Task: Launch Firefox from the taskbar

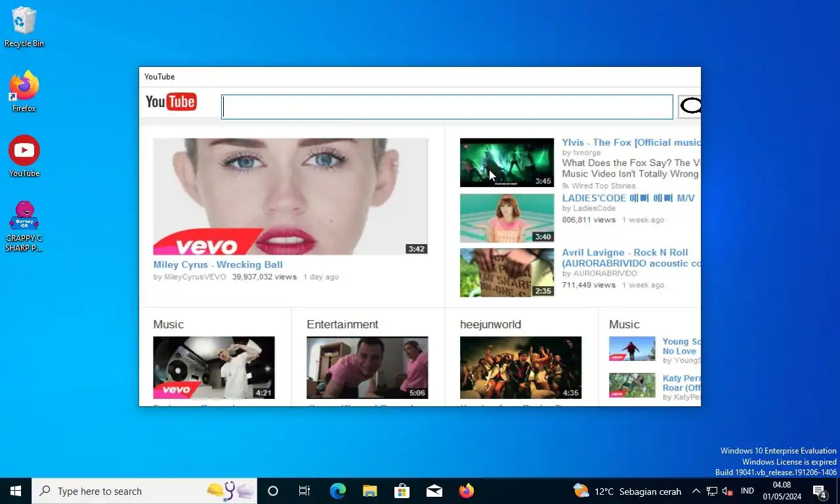Action: pyautogui.click(x=466, y=491)
